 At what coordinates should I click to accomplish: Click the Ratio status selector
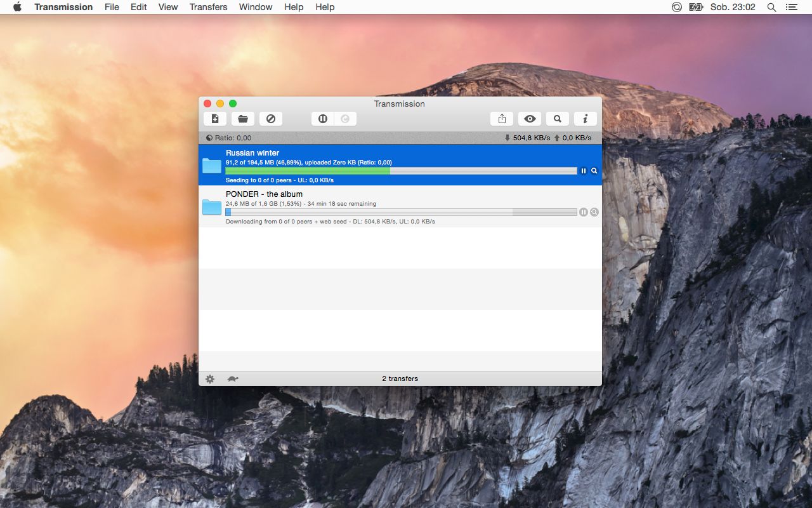coord(228,138)
